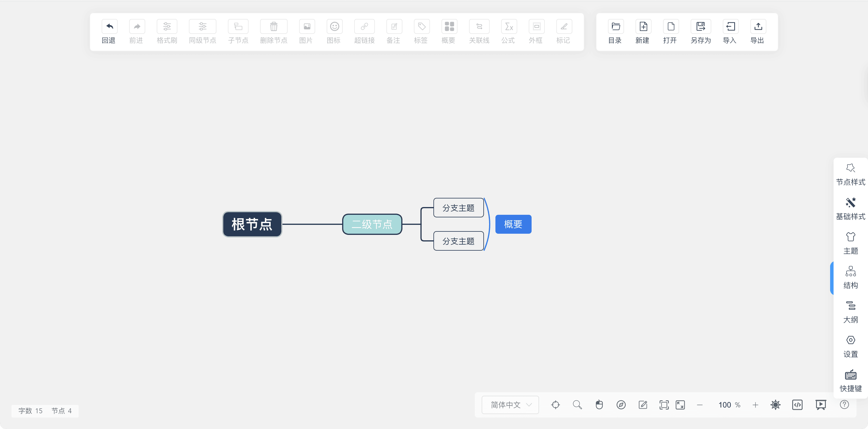The height and width of the screenshot is (429, 868).
Task: Click the locate-root crosshair icon in bottom bar
Action: (555, 404)
